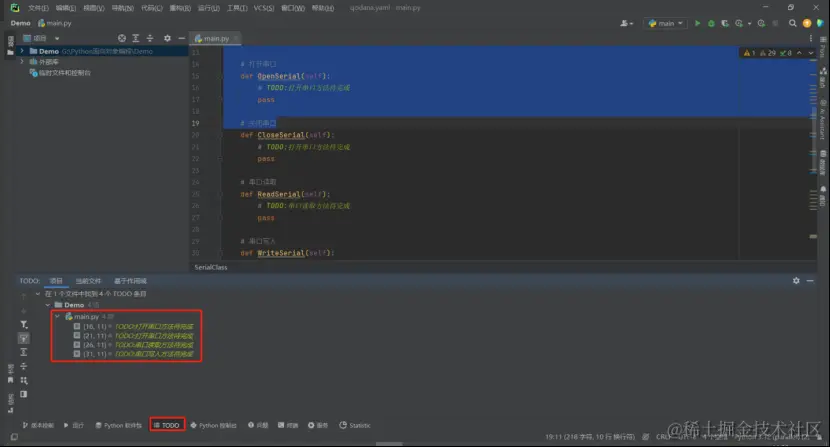
Task: Open the editor tab options three-dot menu
Action: tap(810, 38)
